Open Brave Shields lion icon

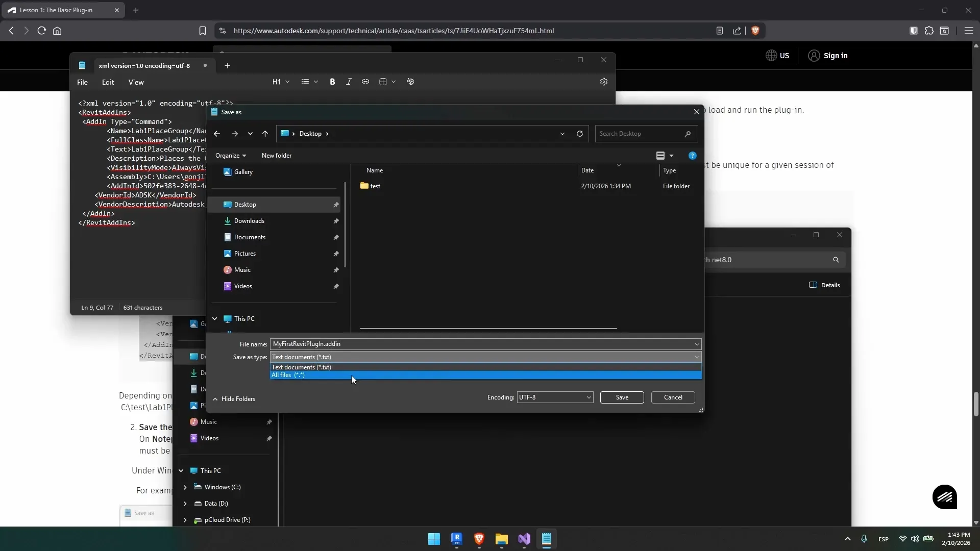pos(755,31)
